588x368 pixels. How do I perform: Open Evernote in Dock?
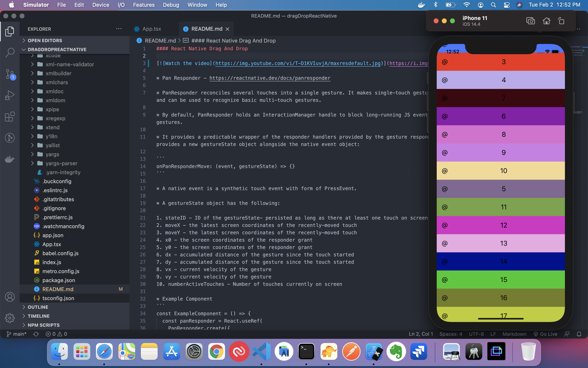pos(396,351)
